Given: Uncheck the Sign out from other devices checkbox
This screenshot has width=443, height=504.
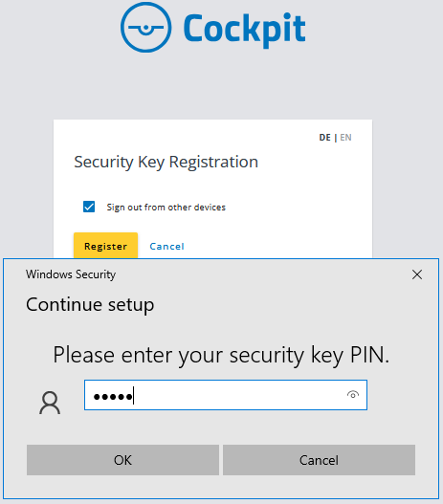Looking at the screenshot, I should (x=89, y=207).
